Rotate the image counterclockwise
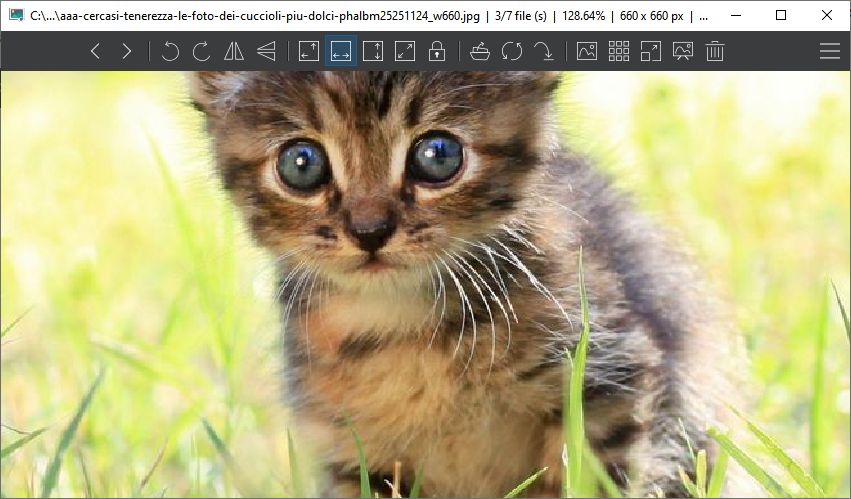The image size is (851, 499). [x=170, y=52]
